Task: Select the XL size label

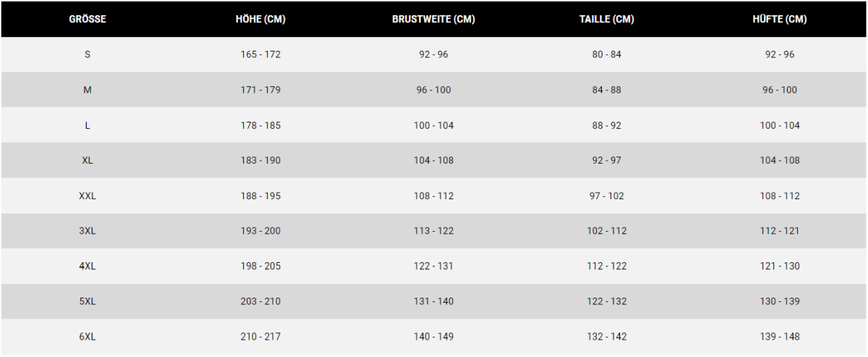Action: point(88,160)
